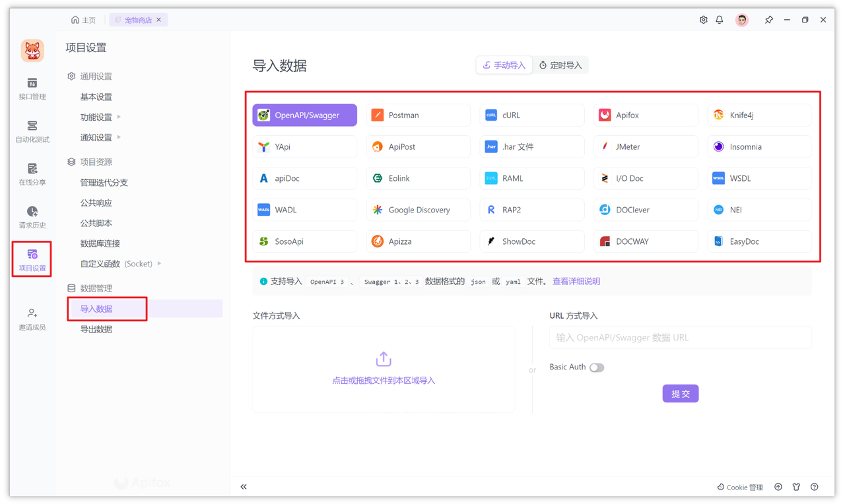Choose RAML import format

532,178
